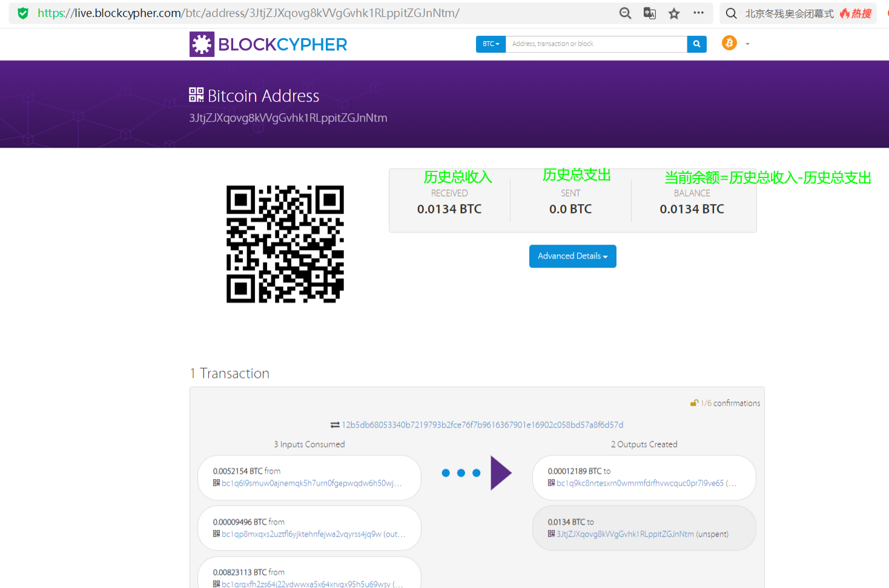Click the green security shield icon
This screenshot has height=588, width=889.
click(x=23, y=13)
